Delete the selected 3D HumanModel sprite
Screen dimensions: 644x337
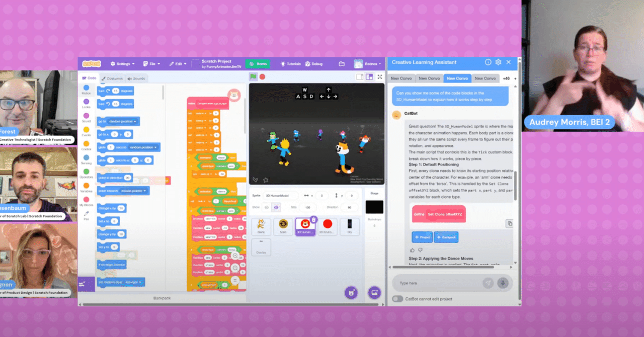click(313, 219)
